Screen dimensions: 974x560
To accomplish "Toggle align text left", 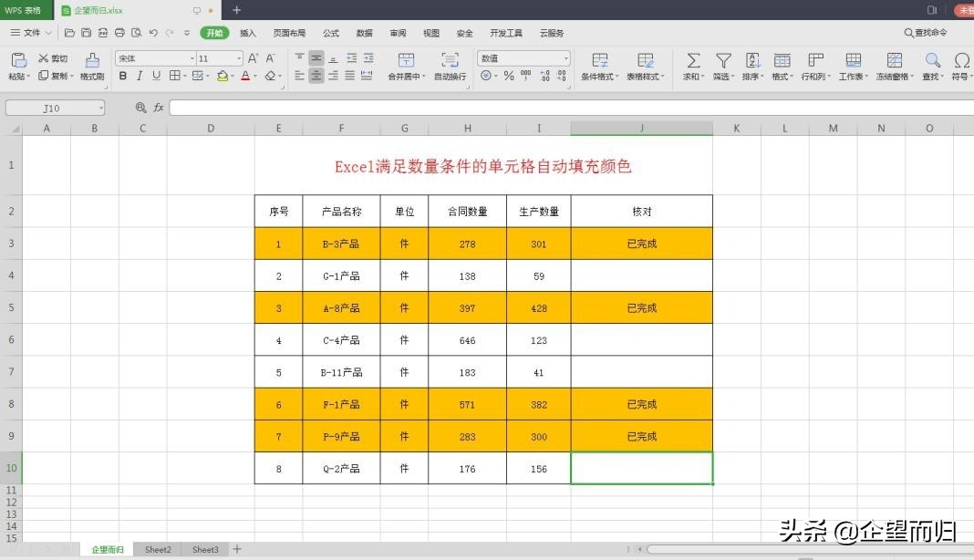I will click(299, 76).
